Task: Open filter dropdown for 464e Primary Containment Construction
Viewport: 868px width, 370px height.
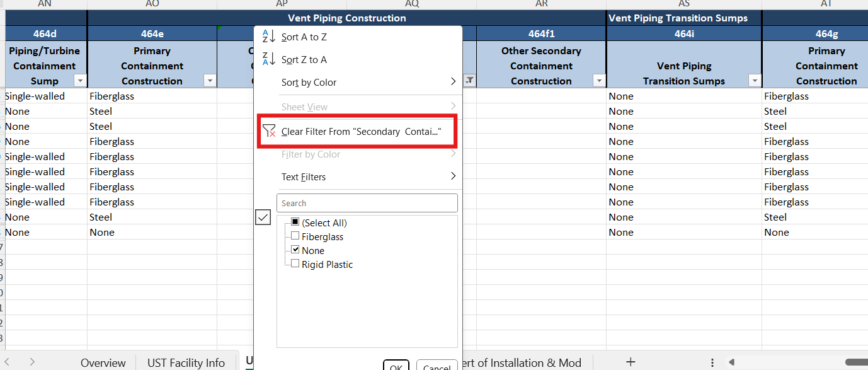Action: coord(210,81)
